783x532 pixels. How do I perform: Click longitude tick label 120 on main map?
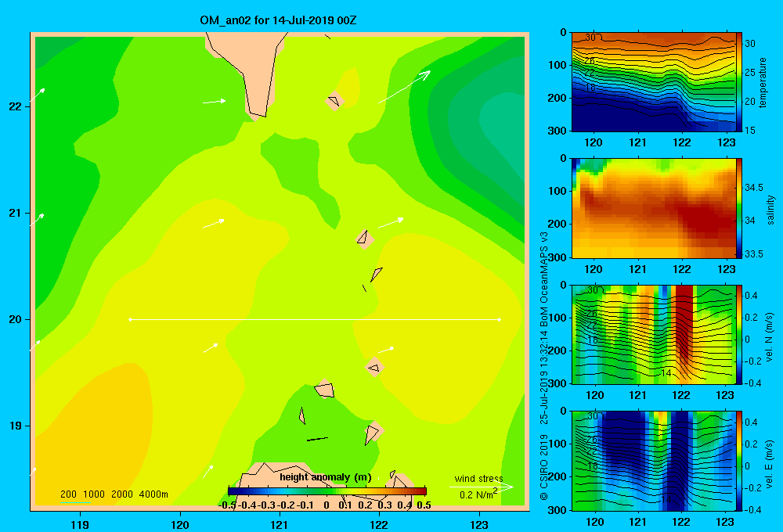(180, 524)
